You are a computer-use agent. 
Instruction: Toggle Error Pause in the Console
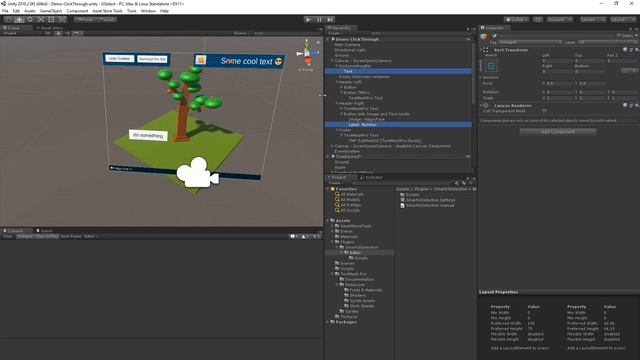pyautogui.click(x=71, y=236)
